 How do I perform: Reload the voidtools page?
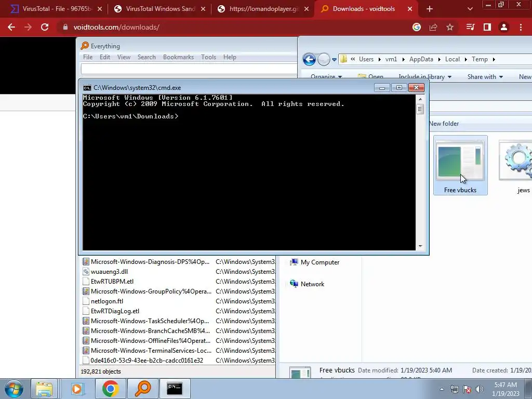(x=45, y=27)
